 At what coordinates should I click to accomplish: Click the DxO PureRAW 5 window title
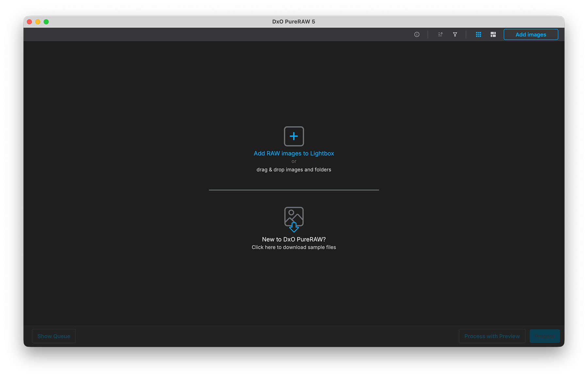(293, 22)
